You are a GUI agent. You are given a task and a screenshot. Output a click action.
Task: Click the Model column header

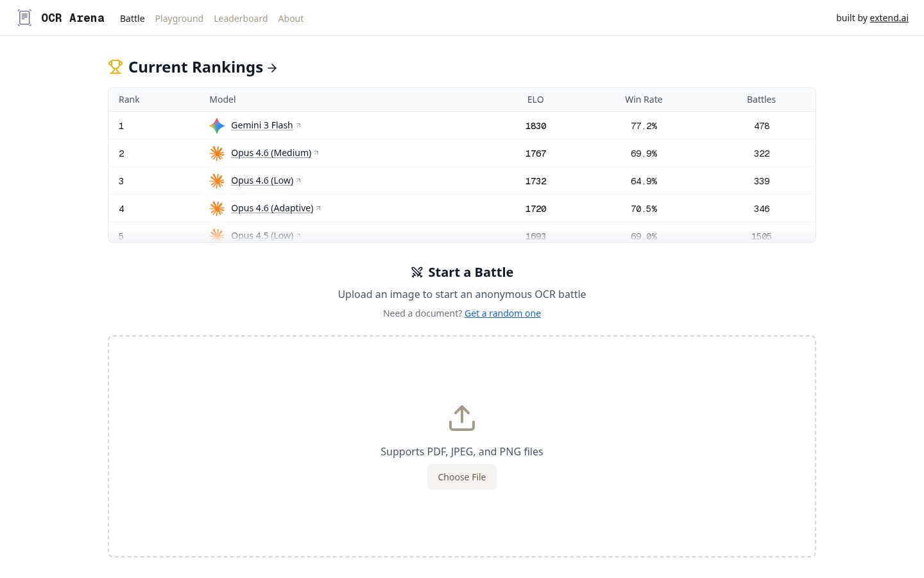tap(223, 100)
